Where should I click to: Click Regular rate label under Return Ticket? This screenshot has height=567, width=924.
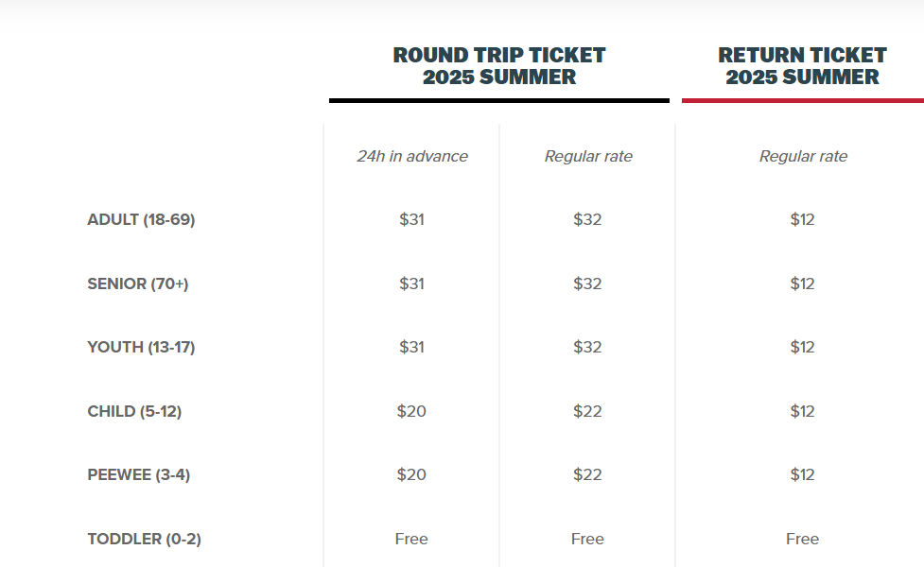(803, 156)
